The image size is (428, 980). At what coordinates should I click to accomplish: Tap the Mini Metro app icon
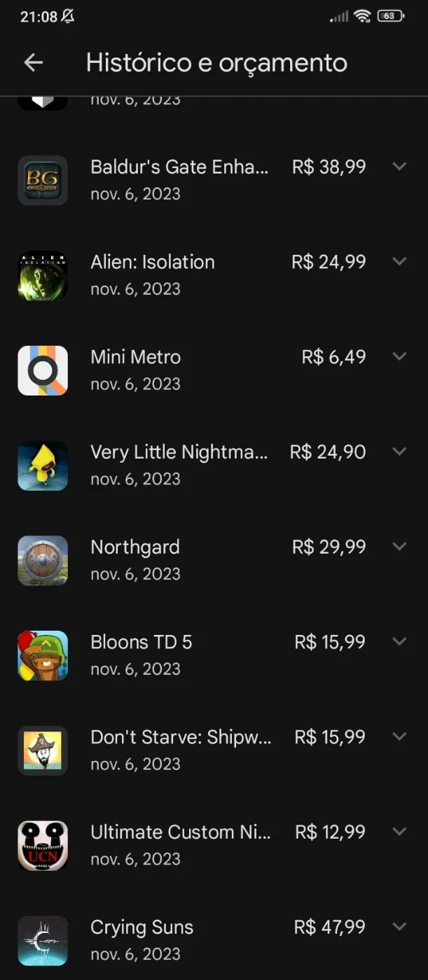pyautogui.click(x=43, y=370)
